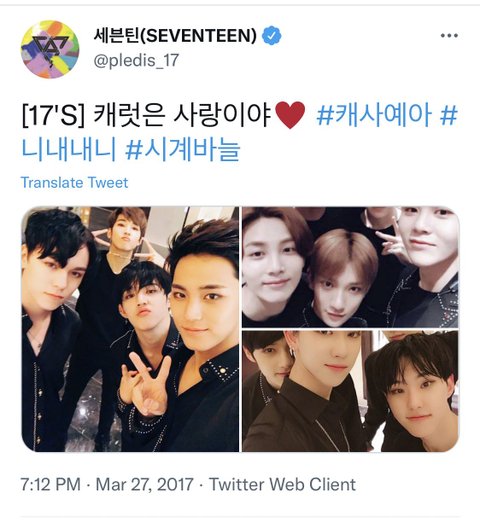This screenshot has height=522, width=480.
Task: Click the peace-sign hand in left photo
Action: point(146,385)
